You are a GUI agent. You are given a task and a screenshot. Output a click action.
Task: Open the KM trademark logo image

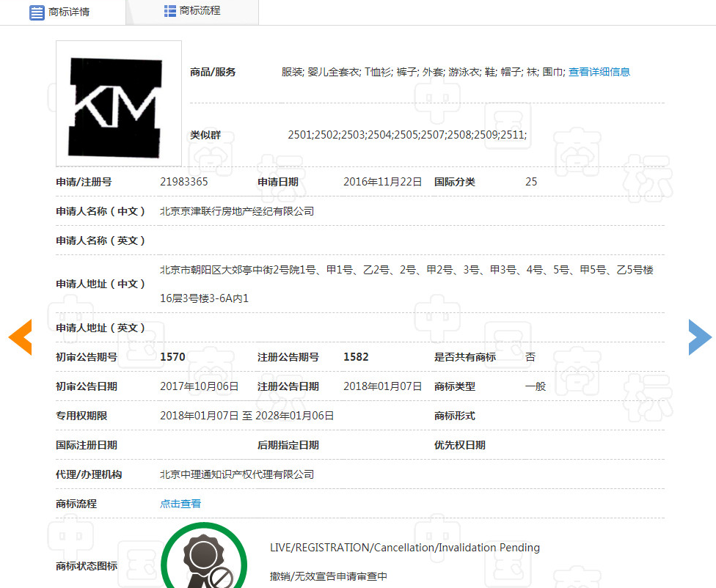[x=119, y=103]
